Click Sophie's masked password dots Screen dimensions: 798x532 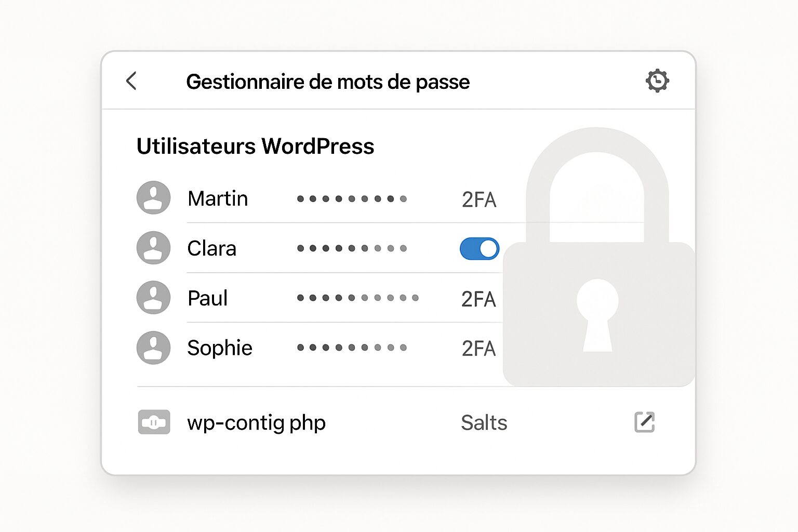point(352,348)
